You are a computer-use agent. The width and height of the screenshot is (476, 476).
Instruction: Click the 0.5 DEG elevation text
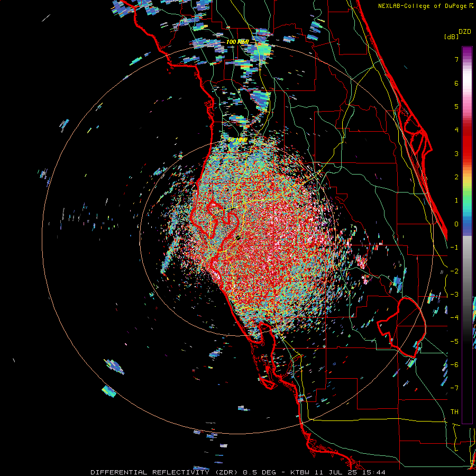tap(260, 472)
